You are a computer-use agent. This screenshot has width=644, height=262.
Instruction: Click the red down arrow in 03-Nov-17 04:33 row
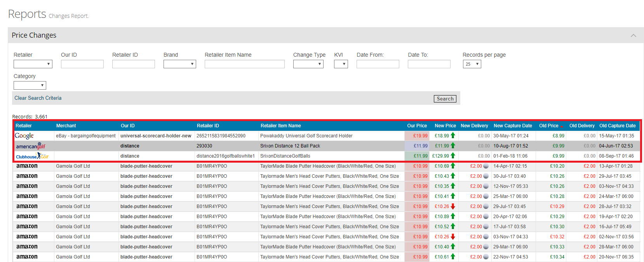point(453,236)
